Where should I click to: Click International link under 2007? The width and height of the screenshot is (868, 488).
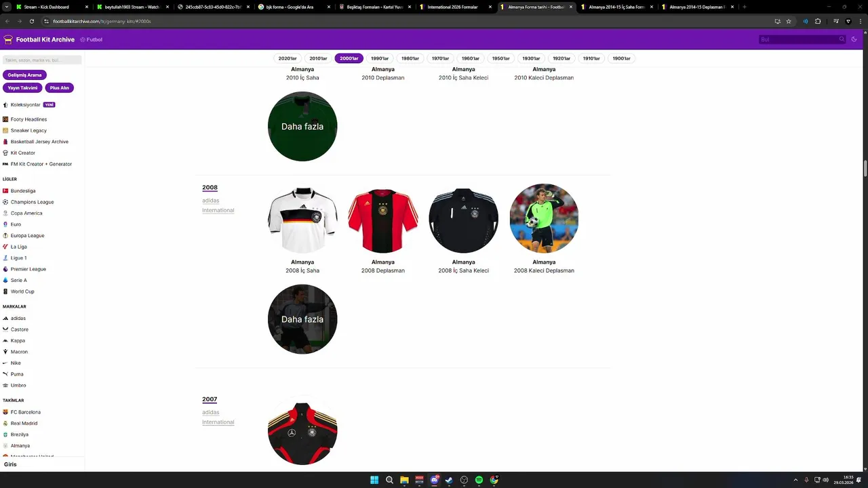tap(218, 422)
